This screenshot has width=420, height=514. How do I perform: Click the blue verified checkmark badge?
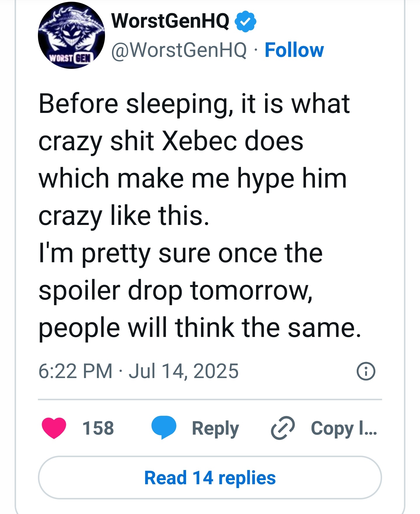246,21
